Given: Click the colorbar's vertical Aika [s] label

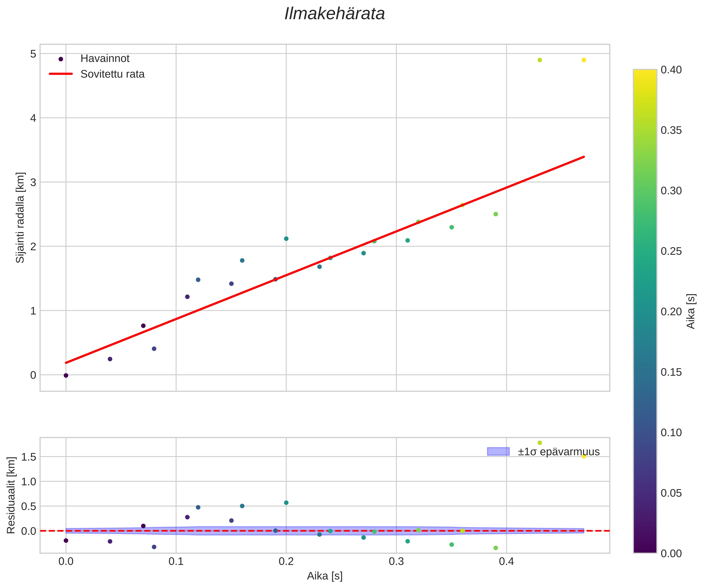Looking at the screenshot, I should (x=691, y=311).
